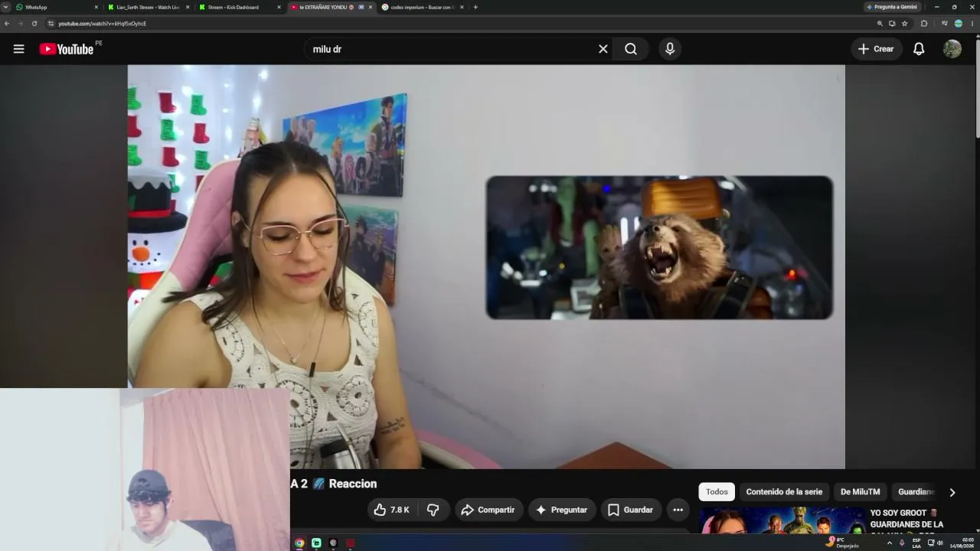The width and height of the screenshot is (980, 551).
Task: Open the red app icon in the taskbar
Action: coord(350,543)
